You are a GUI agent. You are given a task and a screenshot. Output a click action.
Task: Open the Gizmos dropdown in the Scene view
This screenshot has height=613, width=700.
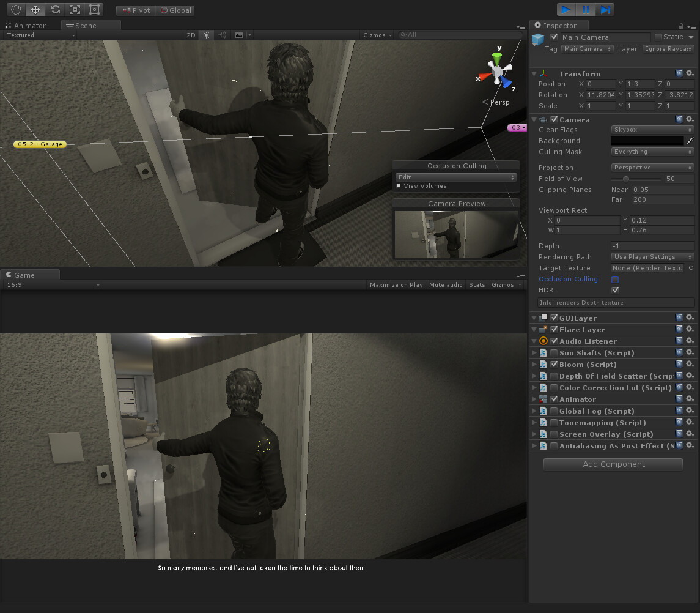click(x=376, y=35)
